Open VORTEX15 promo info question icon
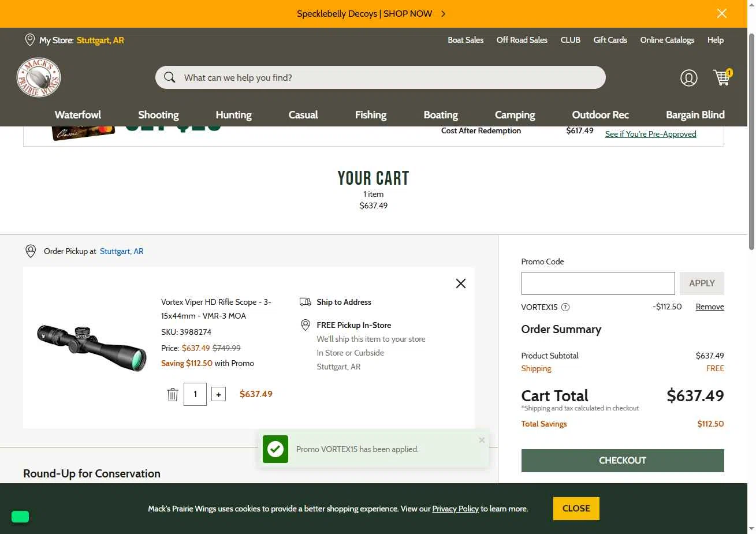756x534 pixels. 565,307
